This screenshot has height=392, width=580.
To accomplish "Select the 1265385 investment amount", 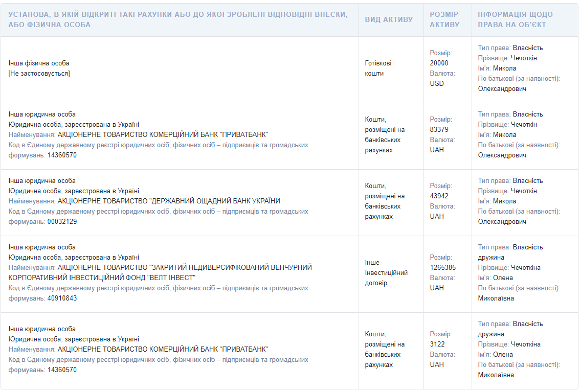I will pos(442,268).
